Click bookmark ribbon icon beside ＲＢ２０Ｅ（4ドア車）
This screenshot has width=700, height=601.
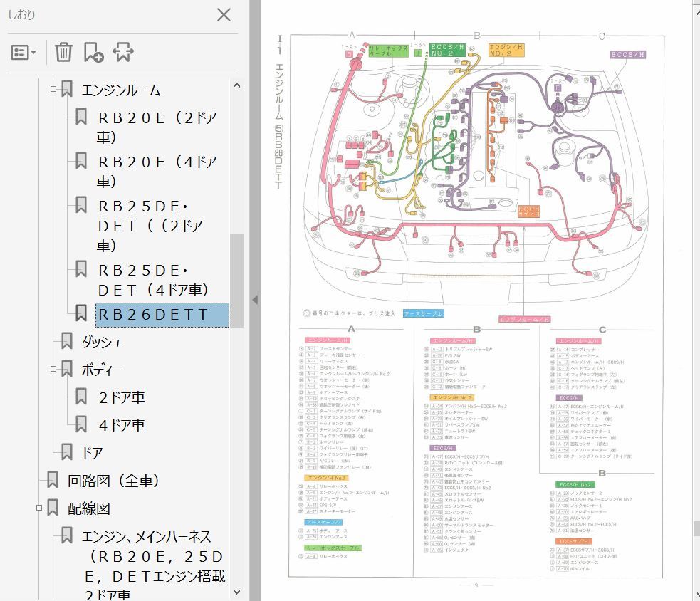pos(80,160)
